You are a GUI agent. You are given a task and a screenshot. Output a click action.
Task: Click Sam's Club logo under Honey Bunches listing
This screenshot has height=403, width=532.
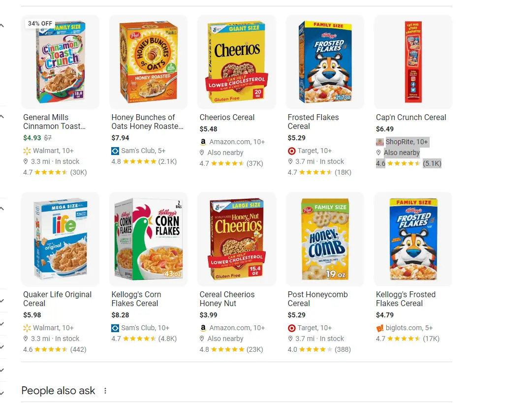115,151
